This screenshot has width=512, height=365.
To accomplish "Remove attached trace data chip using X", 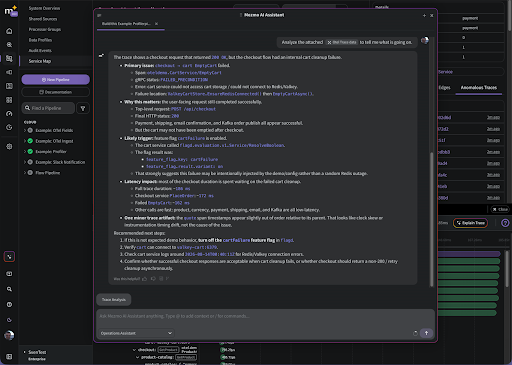I will (x=329, y=42).
